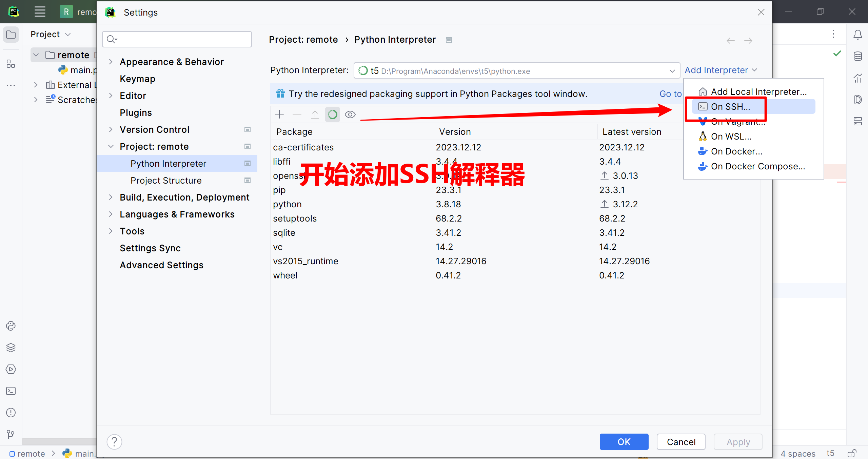Click 4 spaces indent status entry
The height and width of the screenshot is (459, 868).
pyautogui.click(x=798, y=453)
